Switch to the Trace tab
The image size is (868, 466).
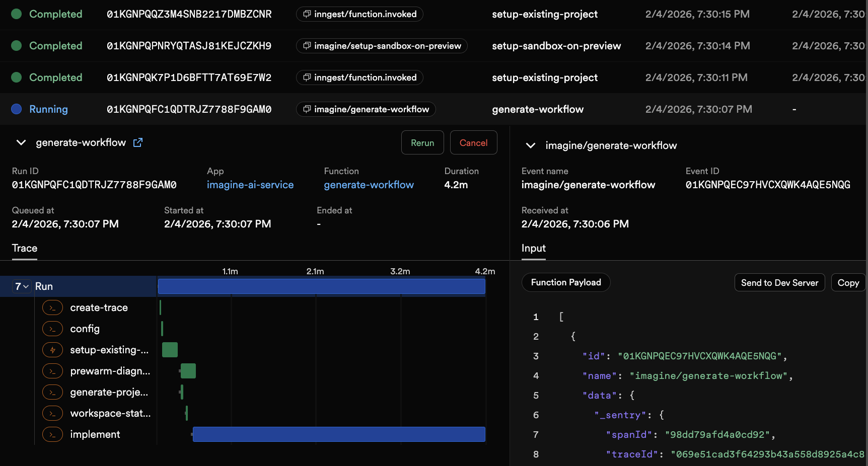(x=25, y=248)
